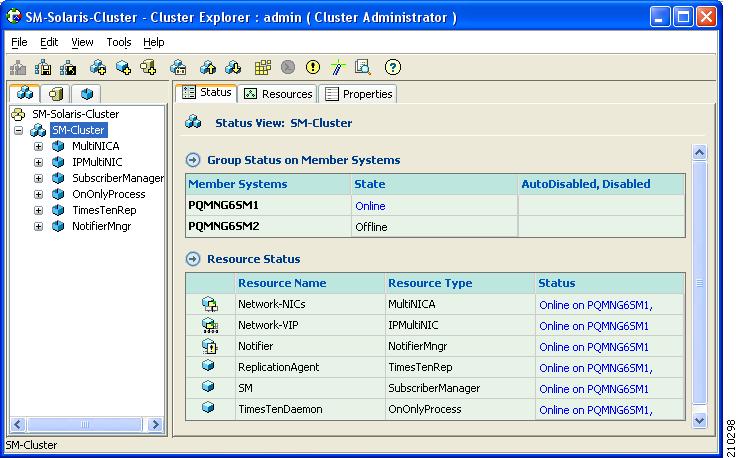Click the Notifier Online on PQMNG6SM1 status

[594, 347]
